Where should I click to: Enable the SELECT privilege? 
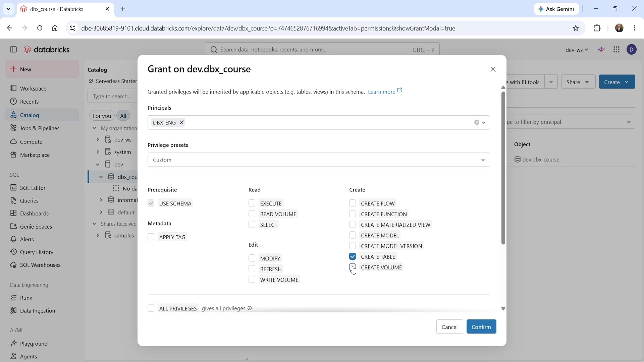(x=252, y=225)
